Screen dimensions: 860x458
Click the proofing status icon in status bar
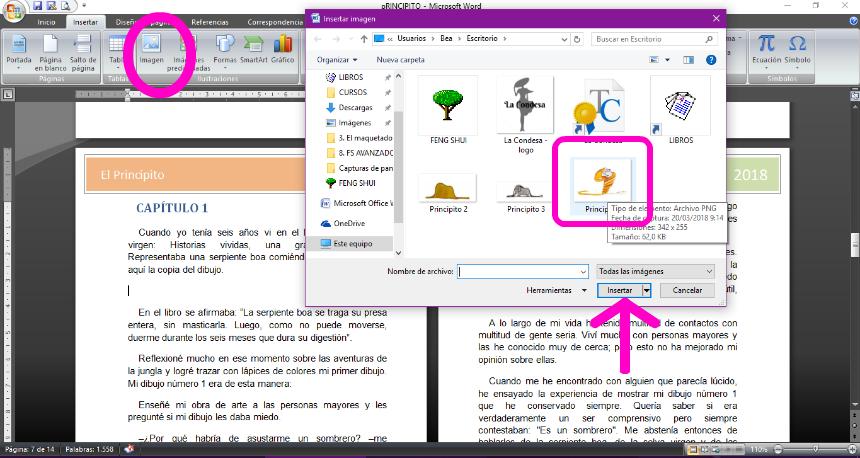(129, 449)
